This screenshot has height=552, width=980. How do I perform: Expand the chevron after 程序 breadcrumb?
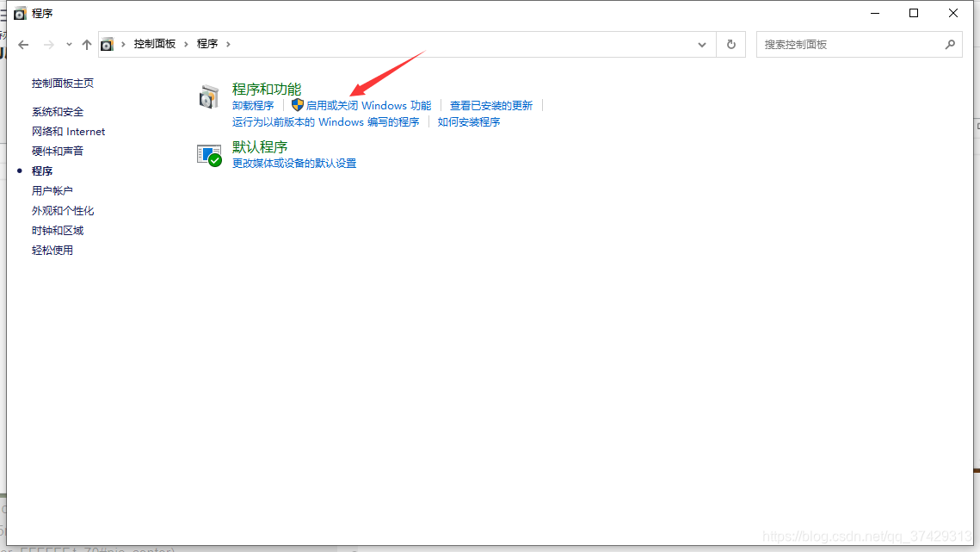(x=228, y=44)
